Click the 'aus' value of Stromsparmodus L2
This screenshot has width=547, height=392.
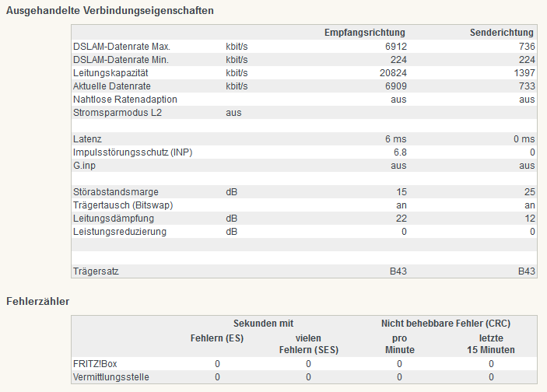click(x=233, y=113)
